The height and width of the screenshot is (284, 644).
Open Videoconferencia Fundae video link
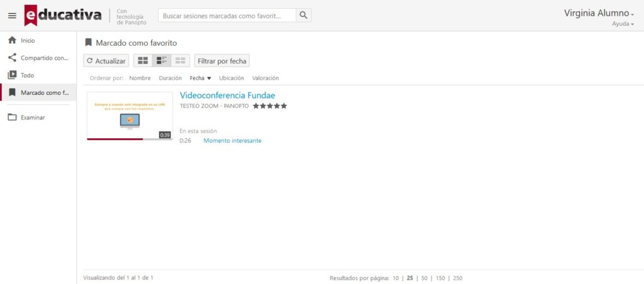tap(227, 96)
